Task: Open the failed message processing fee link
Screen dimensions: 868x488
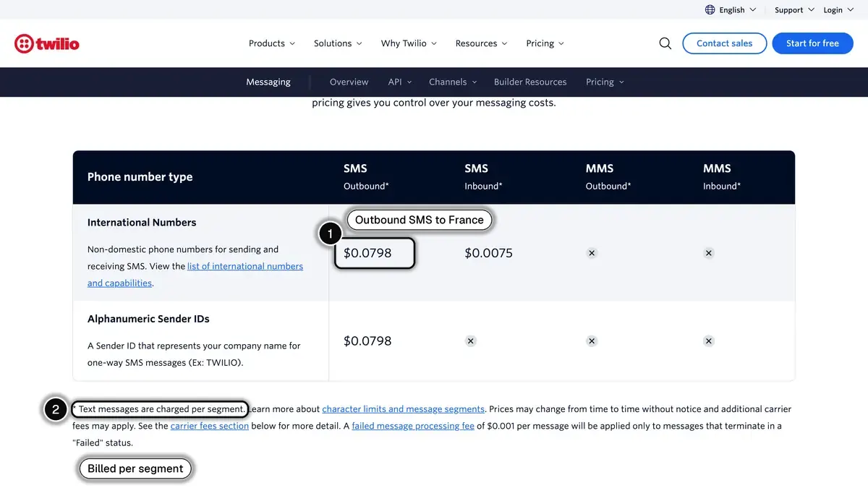Action: pos(413,426)
